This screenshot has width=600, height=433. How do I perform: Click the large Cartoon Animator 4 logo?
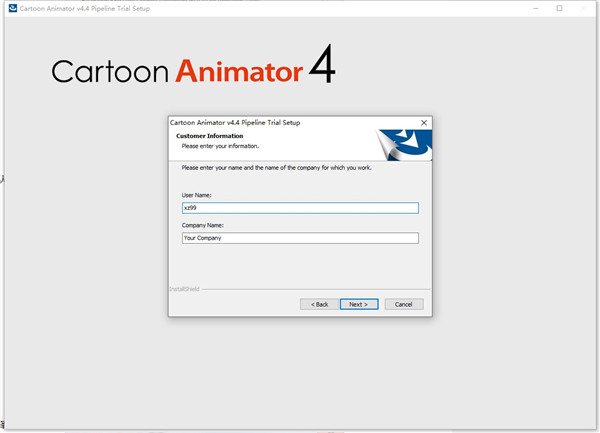193,68
